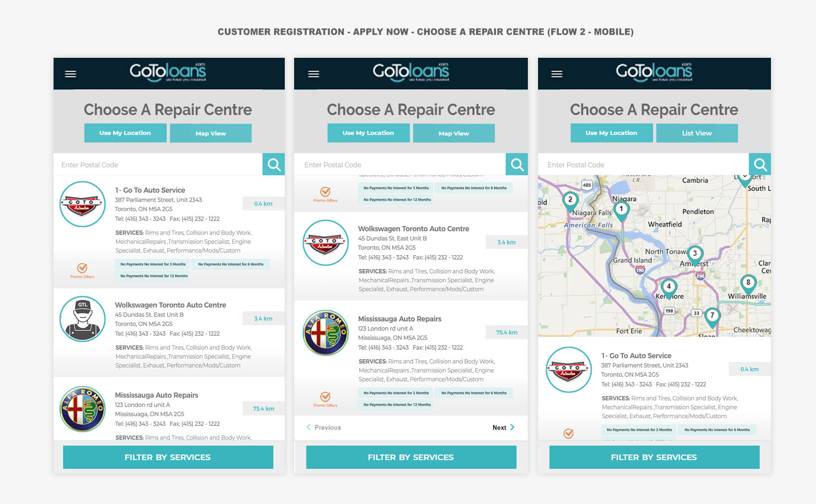
Task: Click search magnifier on right map screen
Action: pyautogui.click(x=760, y=164)
